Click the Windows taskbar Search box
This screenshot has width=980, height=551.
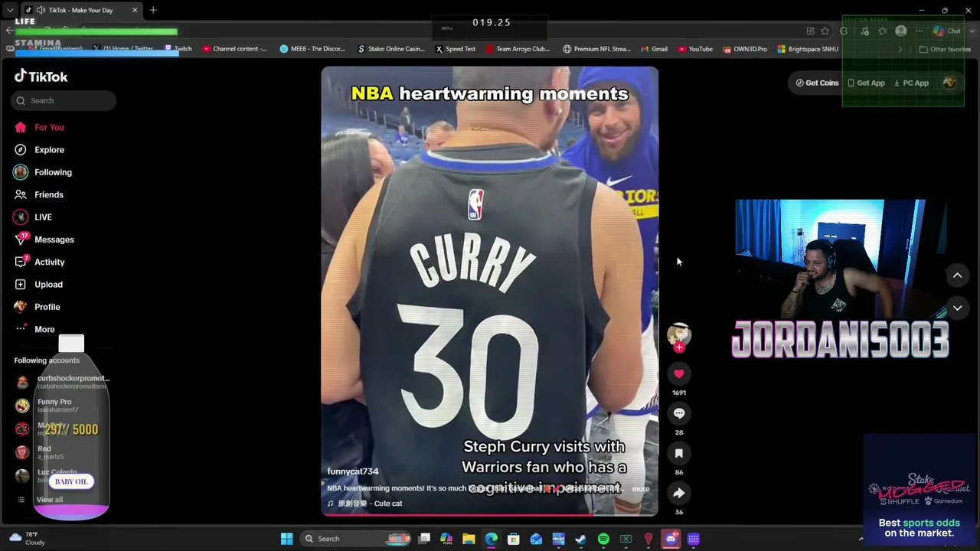click(358, 539)
